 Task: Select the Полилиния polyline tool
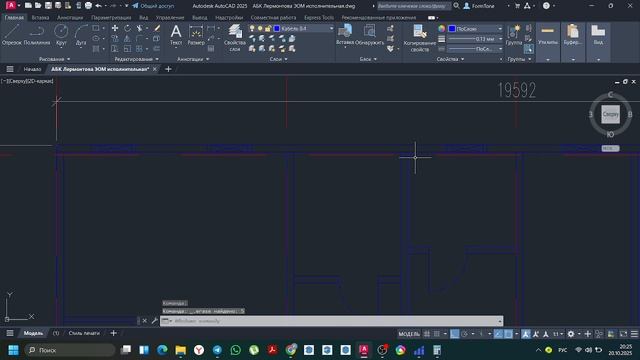tap(37, 34)
